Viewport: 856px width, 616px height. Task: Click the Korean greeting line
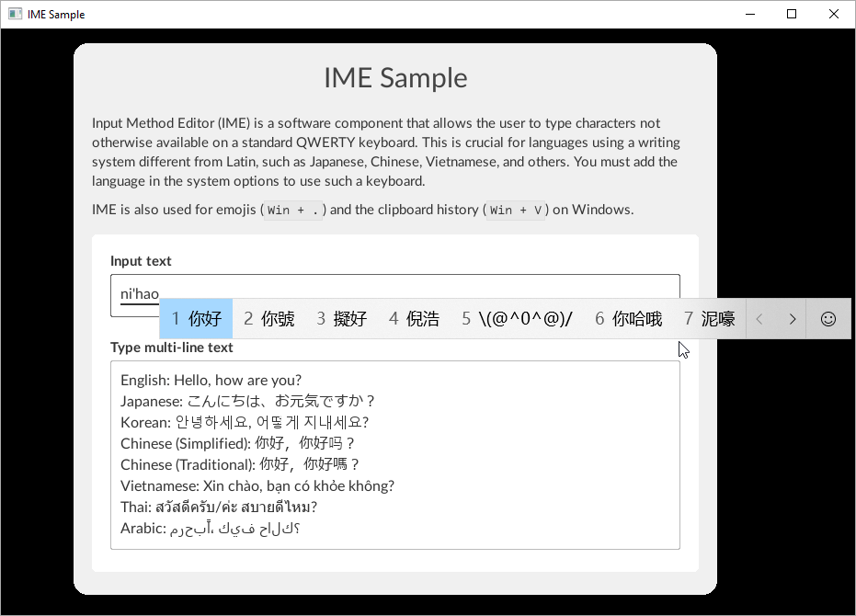tap(245, 422)
